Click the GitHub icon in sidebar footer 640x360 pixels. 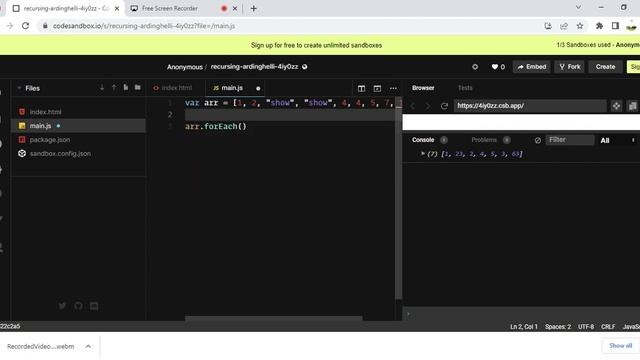tap(78, 306)
